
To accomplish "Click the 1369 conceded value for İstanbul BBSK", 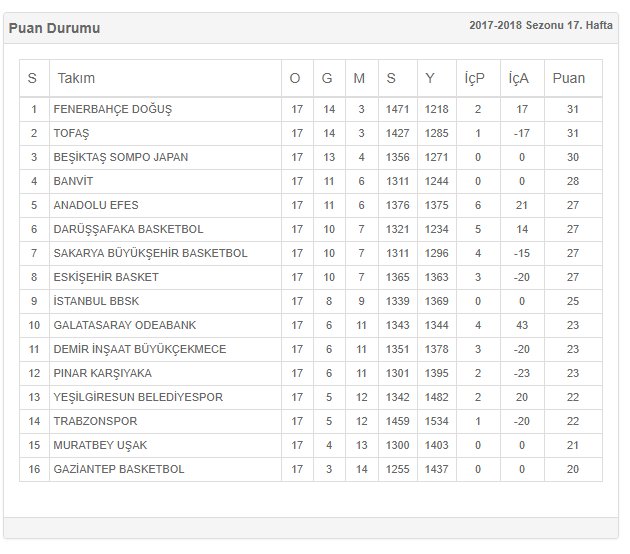I will coord(436,301).
